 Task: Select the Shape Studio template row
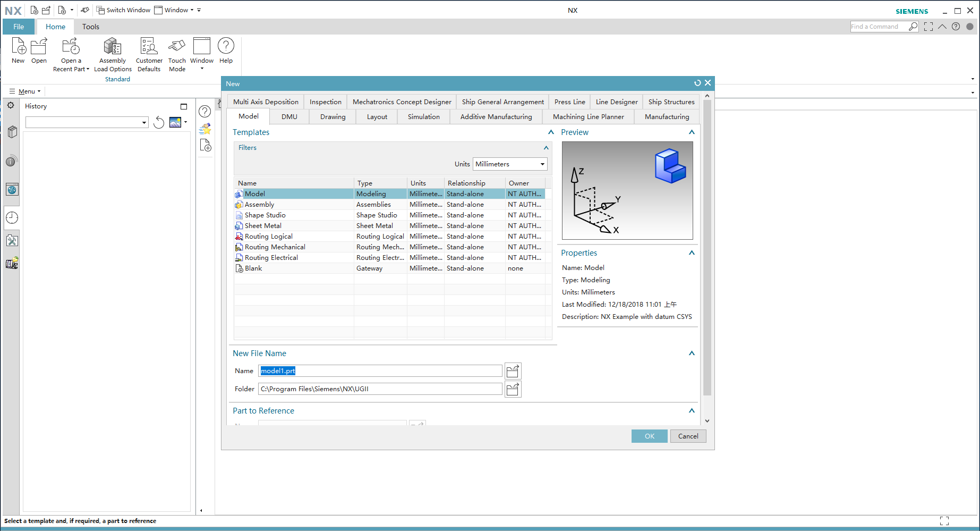pos(389,215)
